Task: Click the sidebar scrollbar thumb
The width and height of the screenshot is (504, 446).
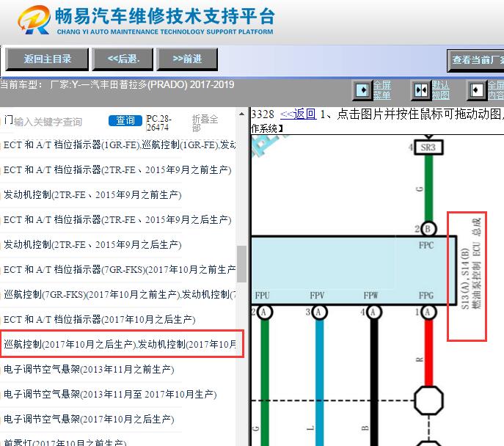Action: tap(241, 264)
